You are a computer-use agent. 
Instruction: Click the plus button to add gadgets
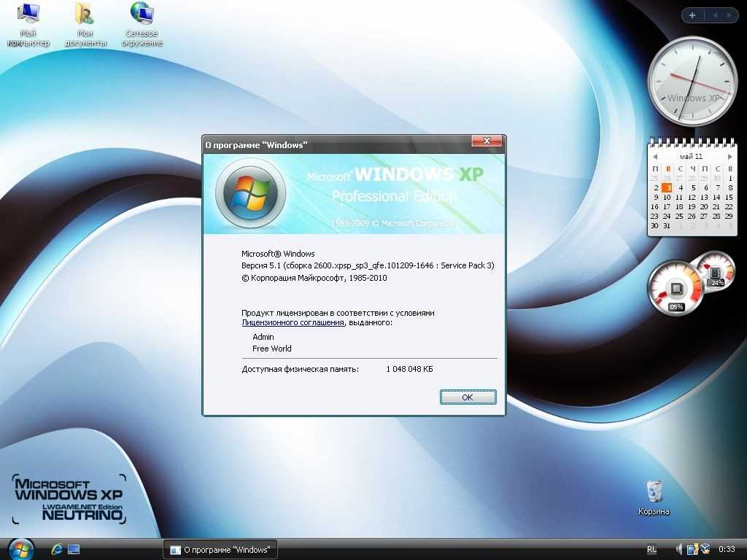point(692,15)
